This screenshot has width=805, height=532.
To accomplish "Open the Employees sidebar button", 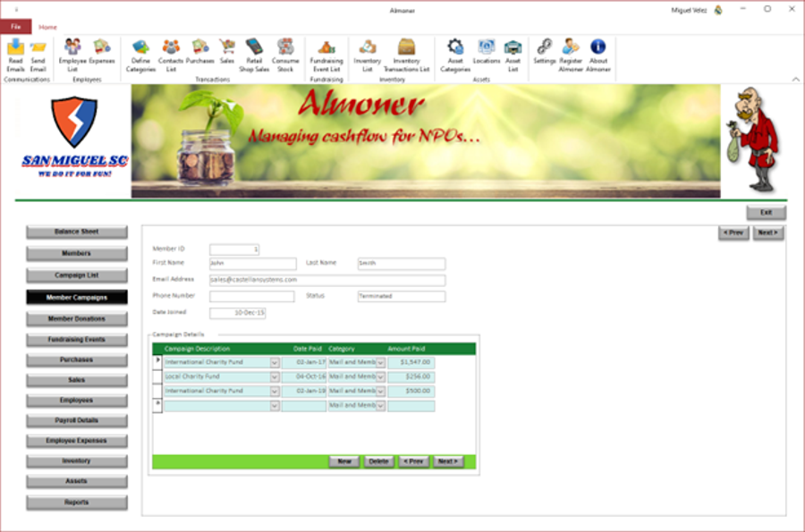I will [x=77, y=401].
